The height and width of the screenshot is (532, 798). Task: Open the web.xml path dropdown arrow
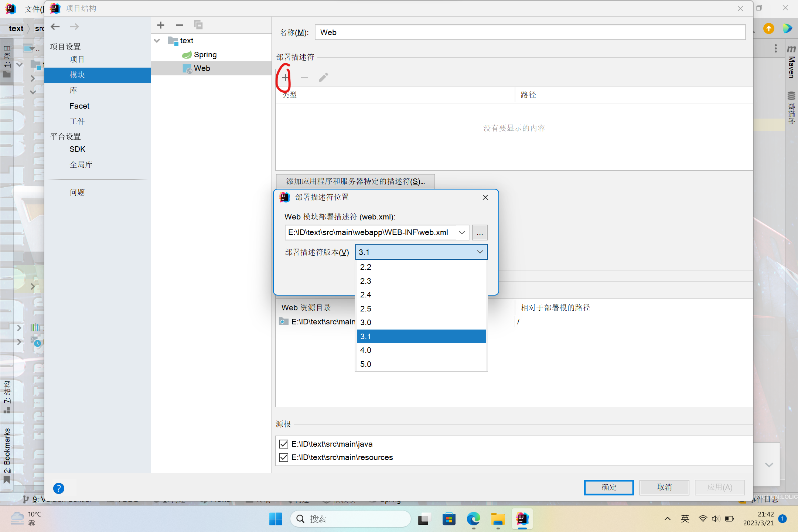tap(461, 232)
